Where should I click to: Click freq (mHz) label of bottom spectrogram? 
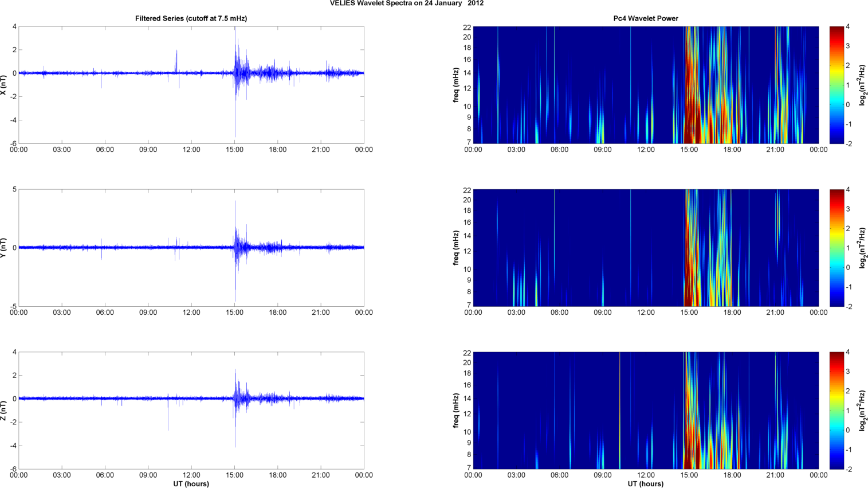coord(456,411)
